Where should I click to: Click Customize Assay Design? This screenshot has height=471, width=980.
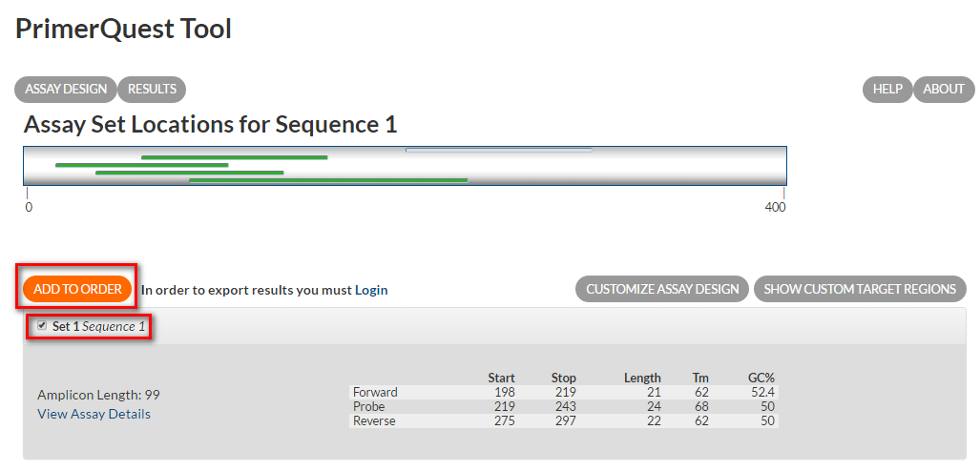[x=662, y=289]
